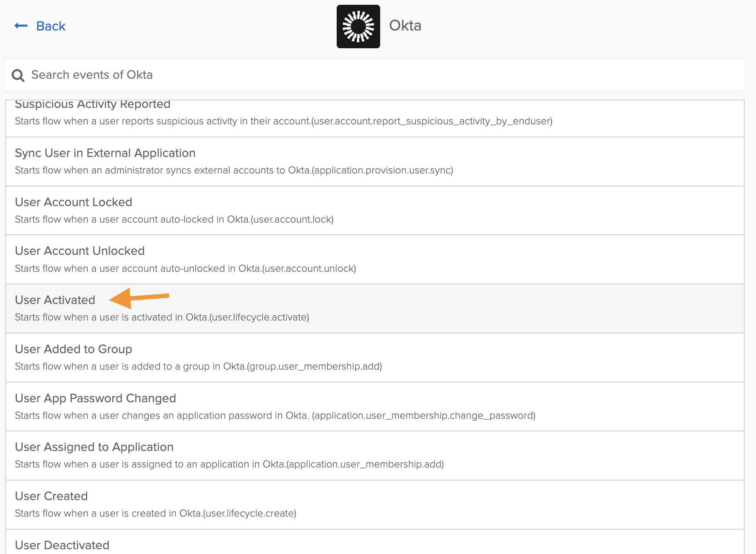Image resolution: width=756 pixels, height=554 pixels.
Task: Select User App Password Changed event
Action: pos(95,398)
